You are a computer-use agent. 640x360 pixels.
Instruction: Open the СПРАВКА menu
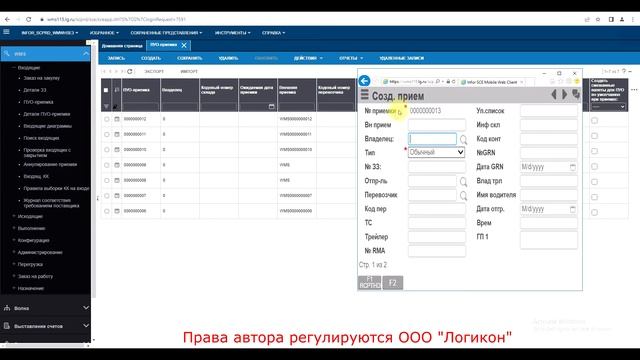[273, 33]
